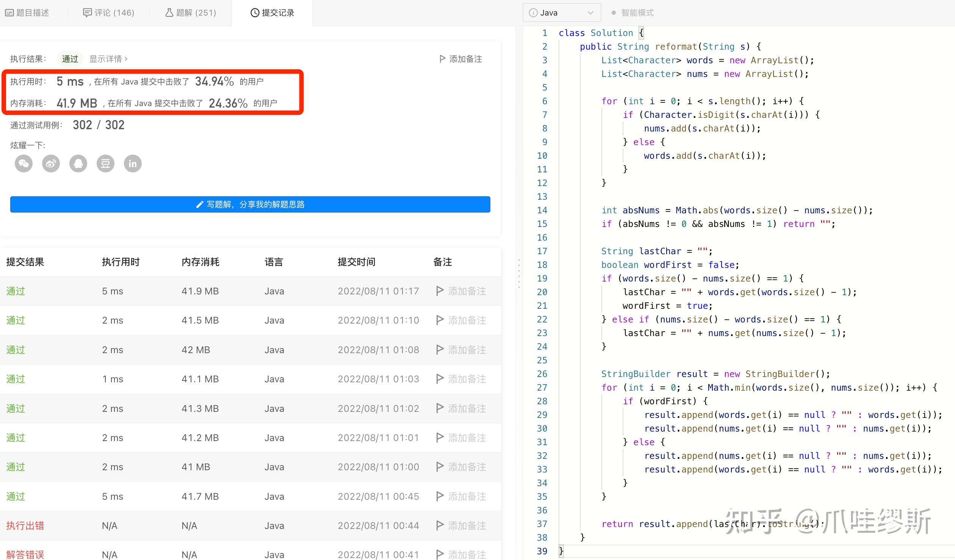Screen dimensions: 955x560
Task: Click the triangle icon on the 题解 tab
Action: (169, 12)
